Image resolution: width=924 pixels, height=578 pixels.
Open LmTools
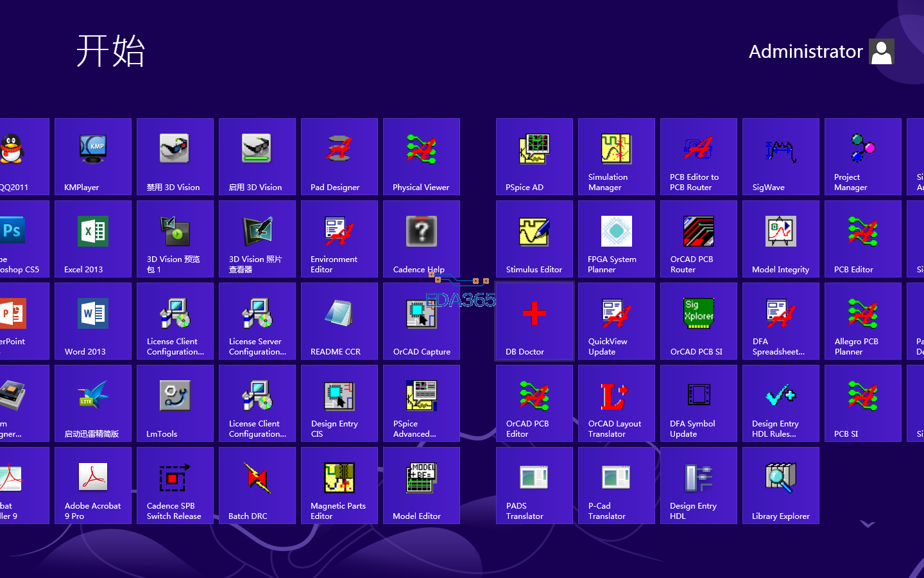pos(175,403)
